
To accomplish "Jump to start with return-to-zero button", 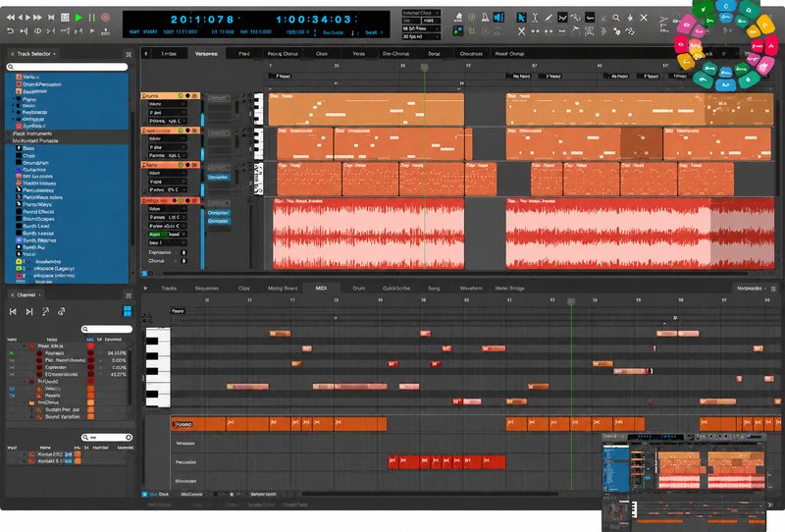I will tap(51, 18).
